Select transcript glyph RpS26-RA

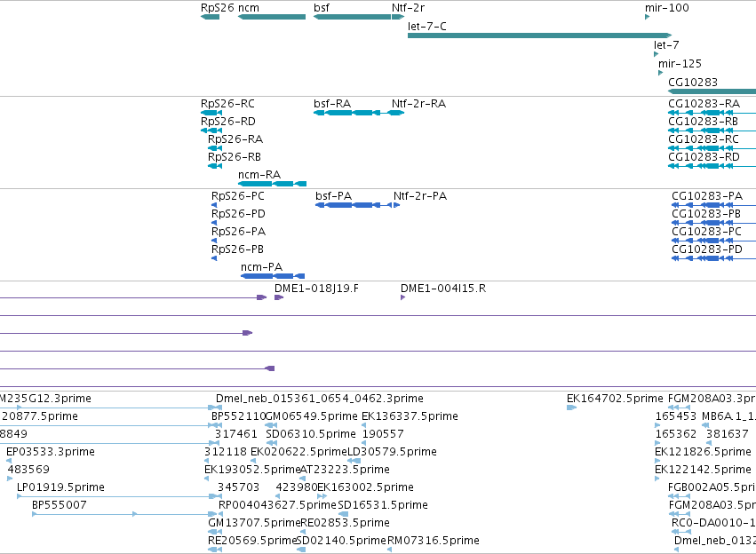point(215,148)
